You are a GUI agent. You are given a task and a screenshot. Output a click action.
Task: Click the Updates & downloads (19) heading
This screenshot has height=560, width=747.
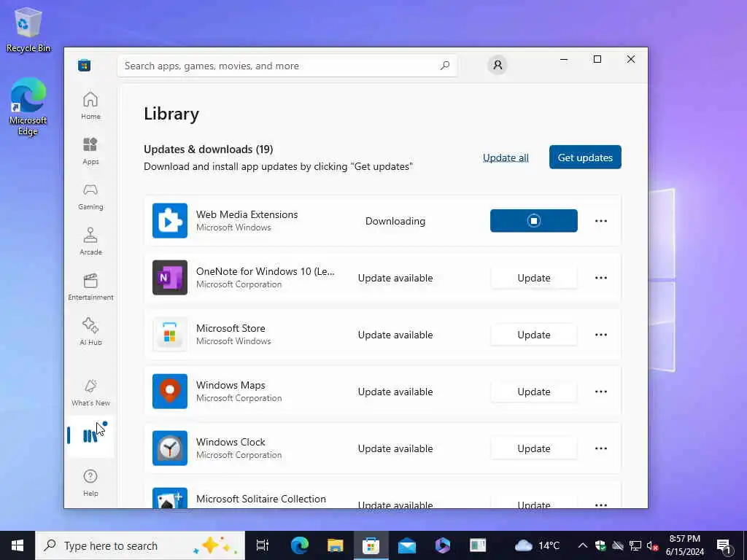click(208, 149)
